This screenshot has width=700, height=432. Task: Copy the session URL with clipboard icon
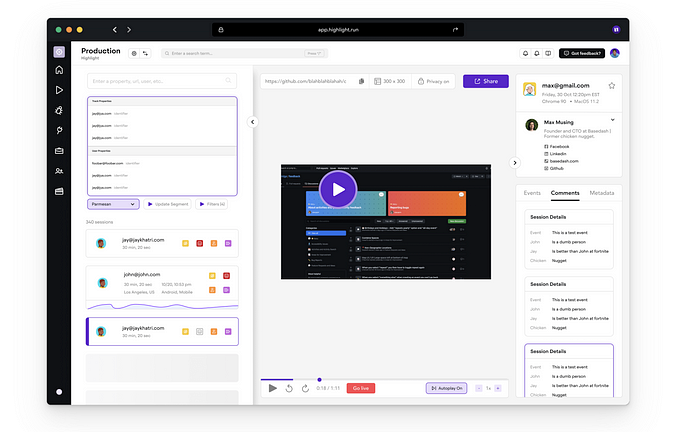(361, 81)
